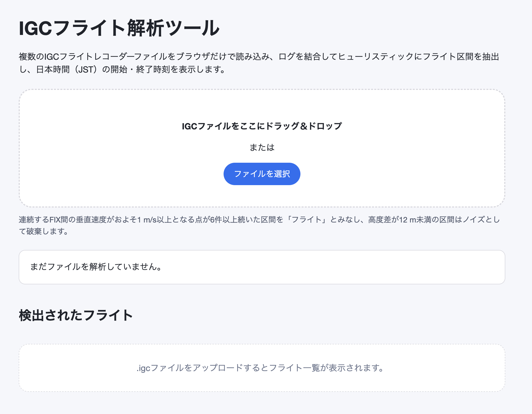Open the file picker via ファイルを選択
The image size is (532, 414).
262,174
